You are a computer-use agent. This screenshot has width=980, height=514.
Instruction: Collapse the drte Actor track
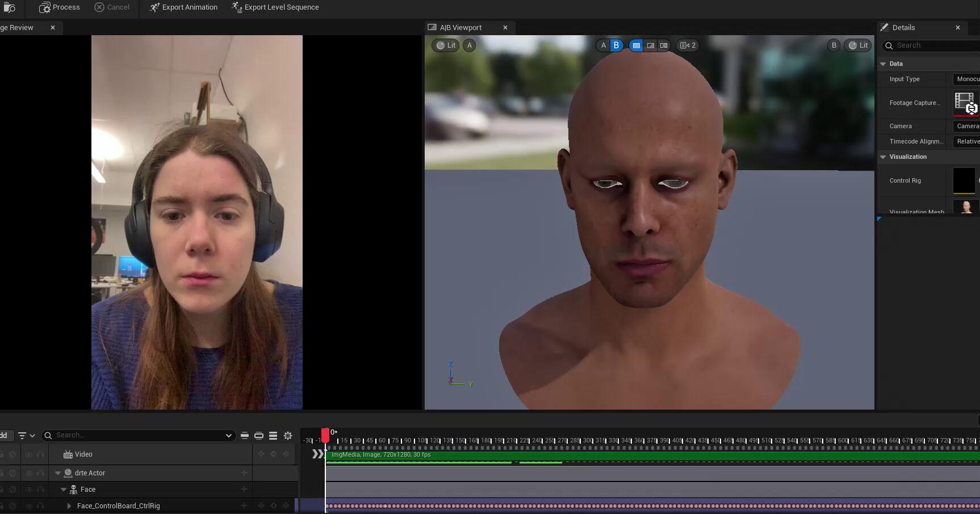(x=58, y=473)
